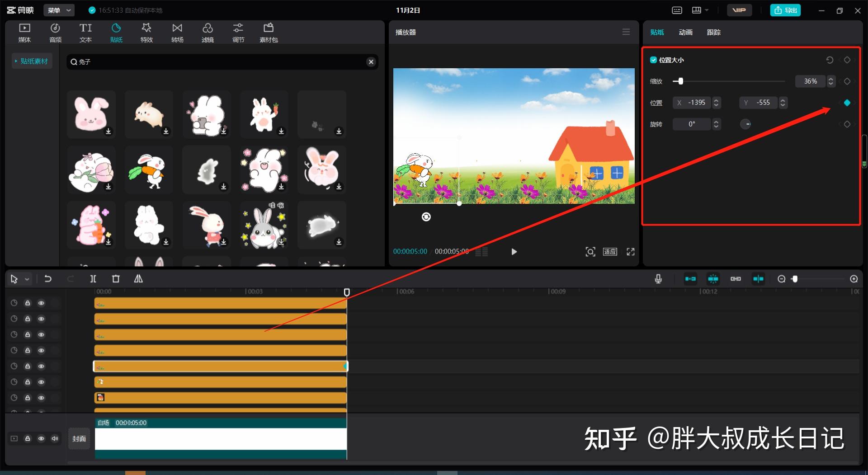Add a keyframe for the 位置大小 section
Screen dimensions: 868x475
click(x=847, y=60)
